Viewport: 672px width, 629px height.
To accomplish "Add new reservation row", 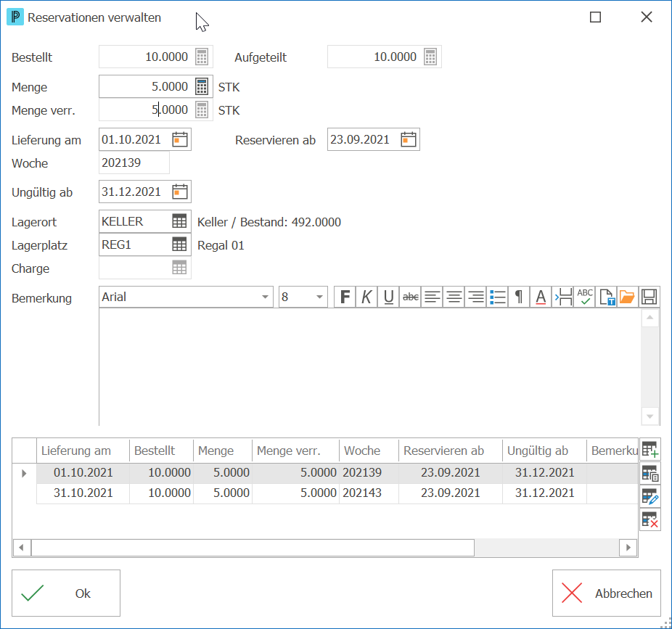I will point(650,450).
